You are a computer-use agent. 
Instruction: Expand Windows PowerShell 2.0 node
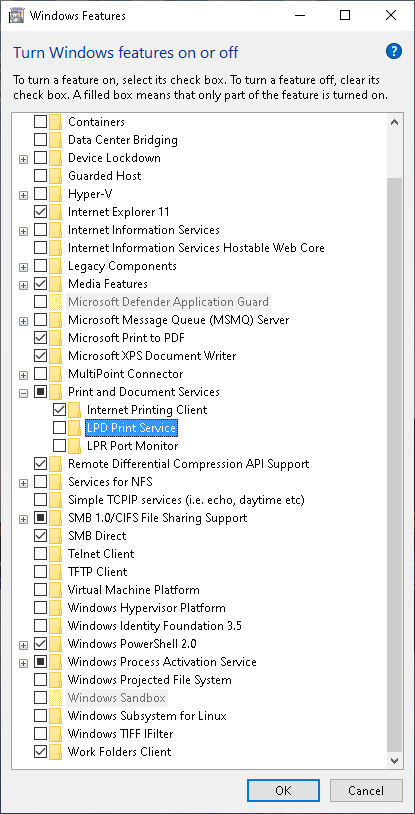tap(23, 645)
